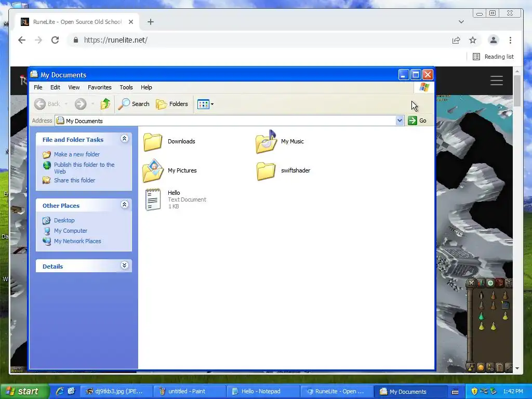Click Make a new folder link
The width and height of the screenshot is (532, 399).
(77, 154)
